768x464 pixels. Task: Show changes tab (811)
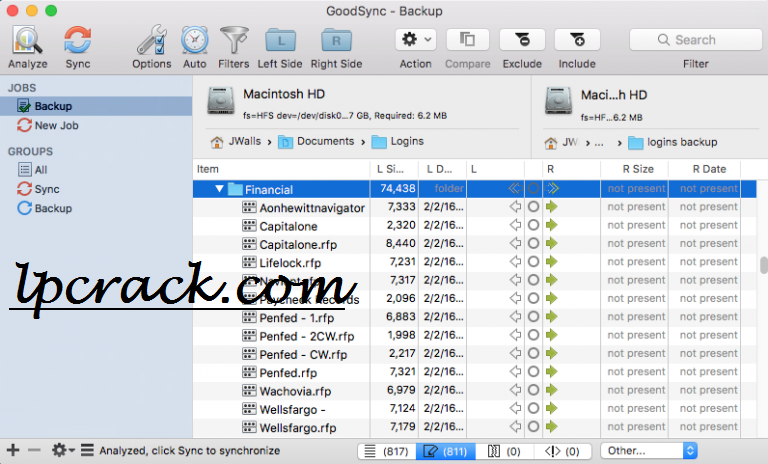click(x=446, y=451)
